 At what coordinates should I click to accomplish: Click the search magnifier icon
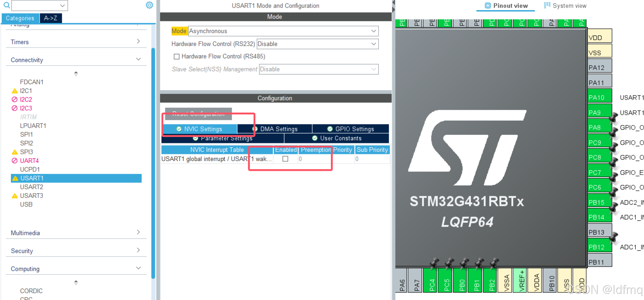(6, 5)
